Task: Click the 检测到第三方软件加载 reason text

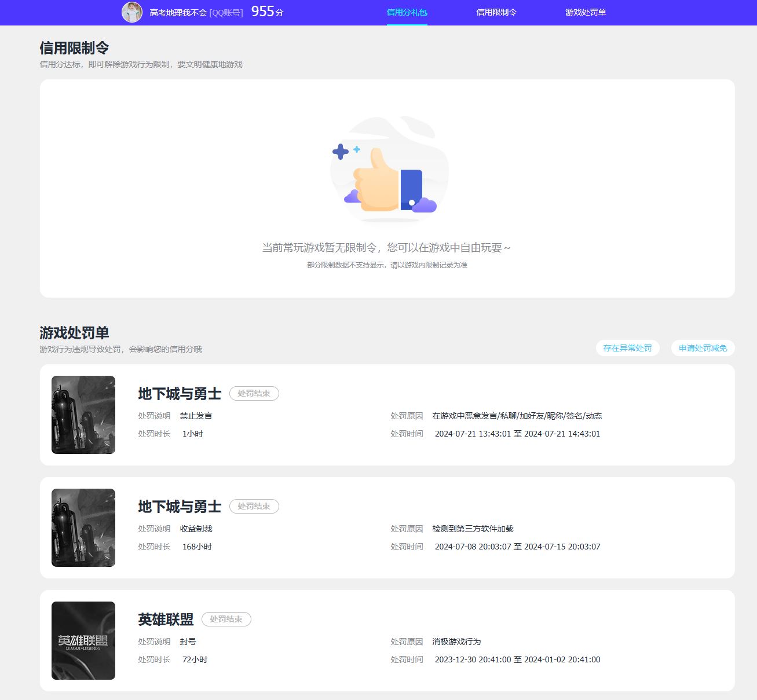Action: click(473, 529)
